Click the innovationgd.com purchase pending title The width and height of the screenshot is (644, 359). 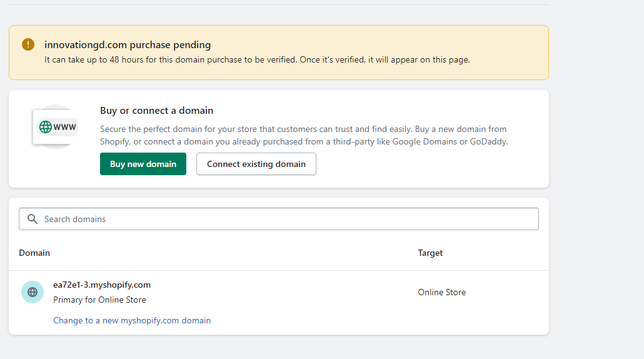click(x=128, y=45)
